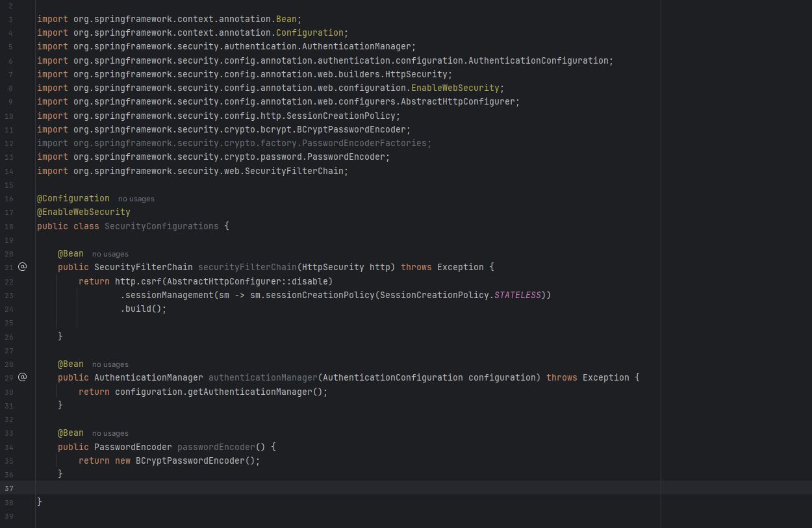
Task: Click the HttpSecurity import on line 7
Action: coord(245,74)
